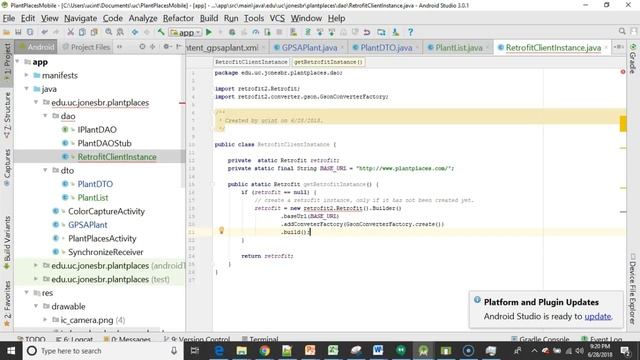This screenshot has width=640, height=360.
Task: Open the app run configuration dropdown
Action: (x=186, y=32)
